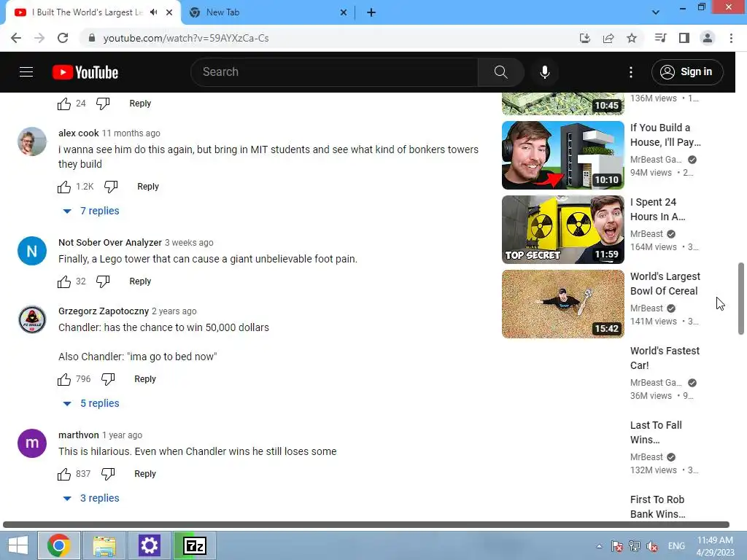This screenshot has height=560, width=747.
Task: Like alex cook's comment
Action: click(x=64, y=187)
